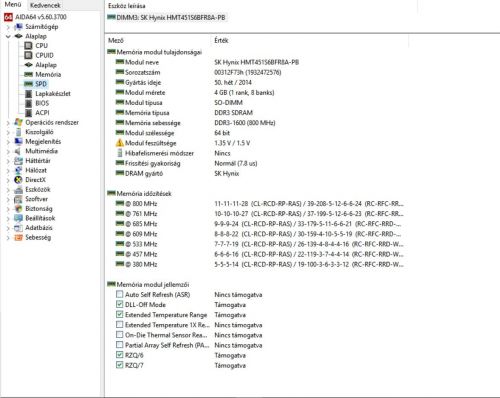Screen dimensions: 500x398
Task: Toggle the Extended Temperature Range checkbox
Action: tap(119, 314)
